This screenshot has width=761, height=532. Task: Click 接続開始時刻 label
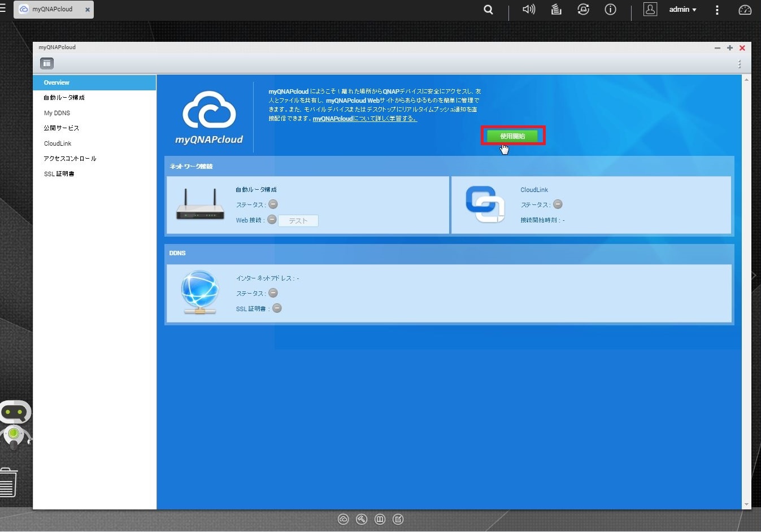[x=540, y=220]
